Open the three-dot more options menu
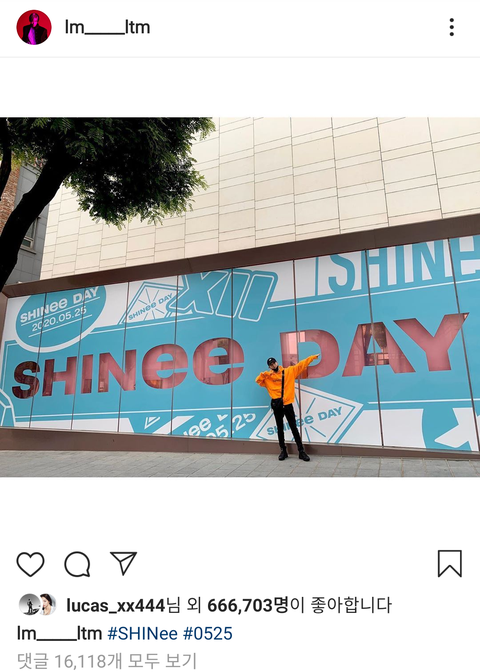The height and width of the screenshot is (672, 480). (452, 27)
